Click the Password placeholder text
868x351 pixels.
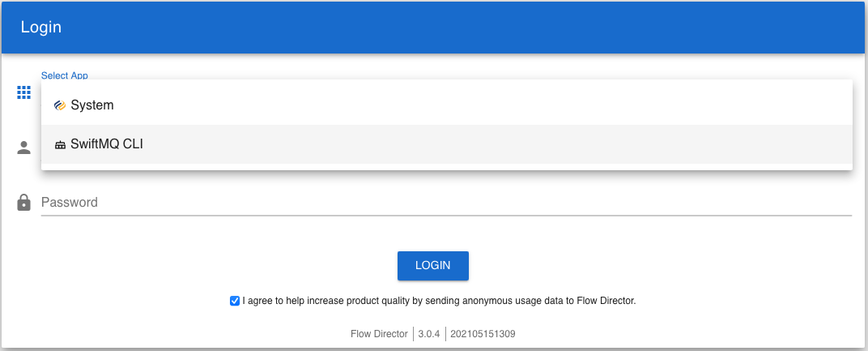pyautogui.click(x=70, y=203)
